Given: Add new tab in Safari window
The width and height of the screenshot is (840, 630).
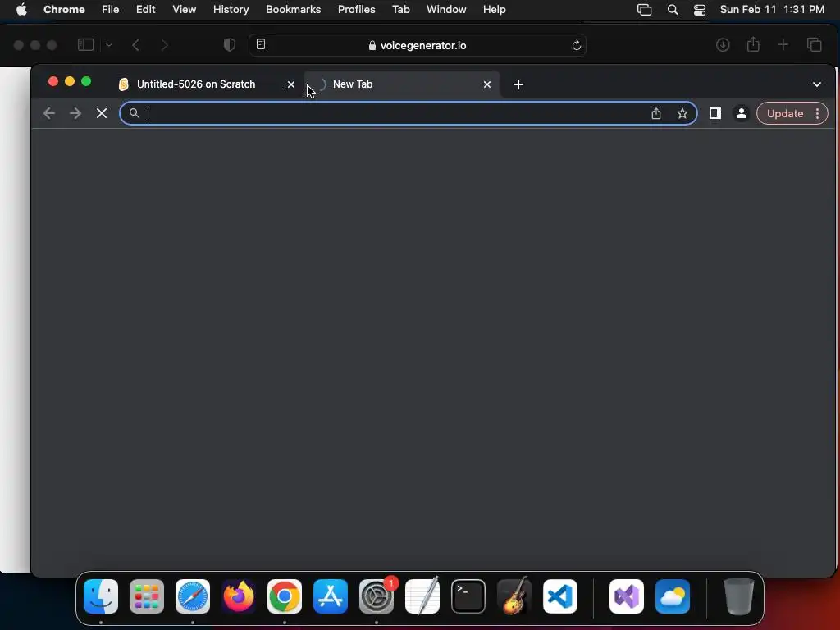Looking at the screenshot, I should (783, 45).
